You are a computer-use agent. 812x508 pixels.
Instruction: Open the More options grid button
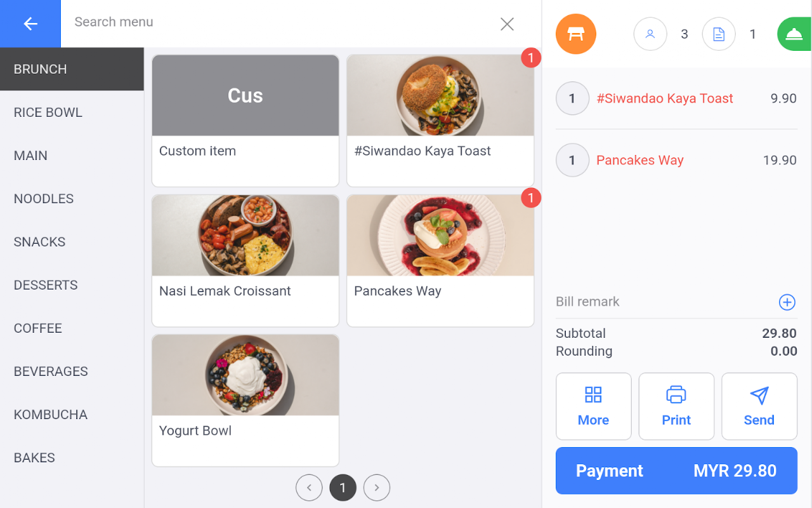(x=594, y=406)
